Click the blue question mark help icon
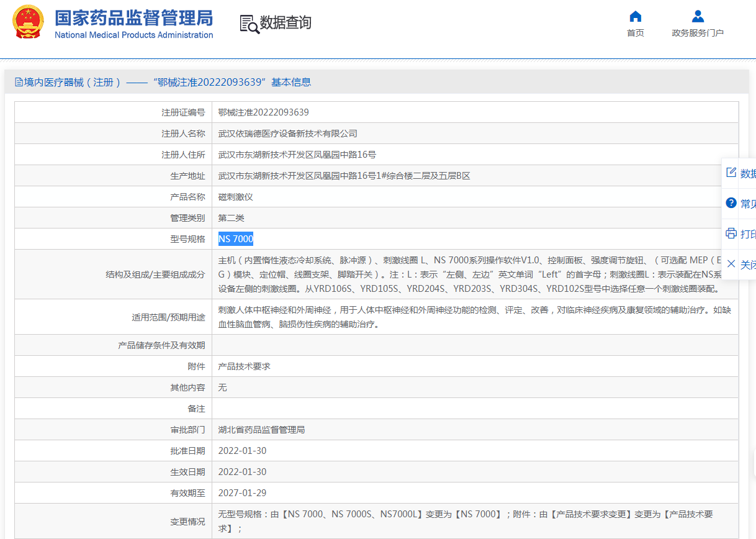756x539 pixels. tap(731, 203)
